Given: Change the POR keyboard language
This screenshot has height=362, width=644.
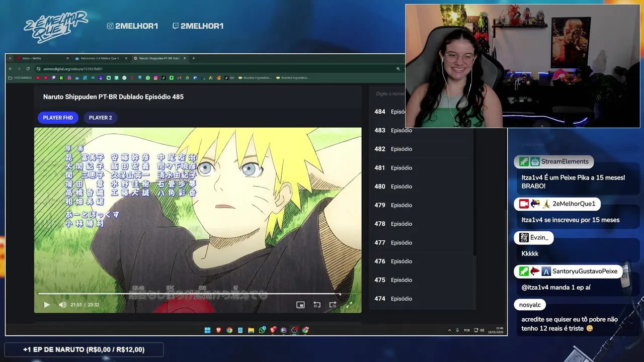Looking at the screenshot, I should click(467, 330).
